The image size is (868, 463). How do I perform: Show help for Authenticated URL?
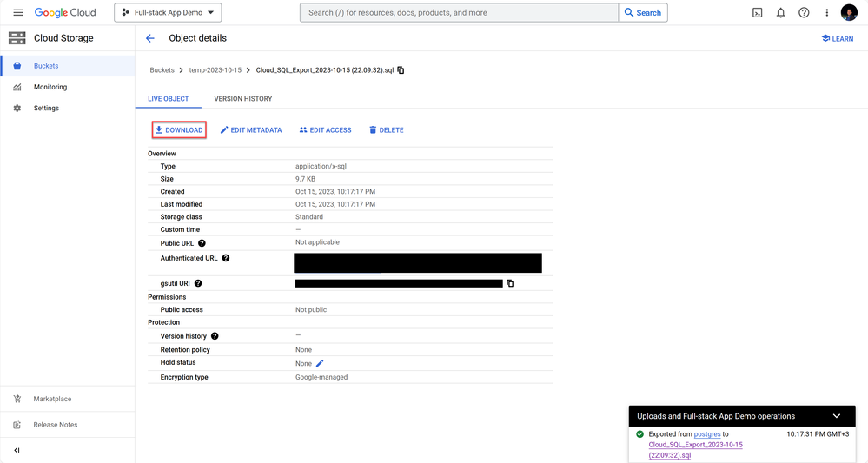point(226,258)
